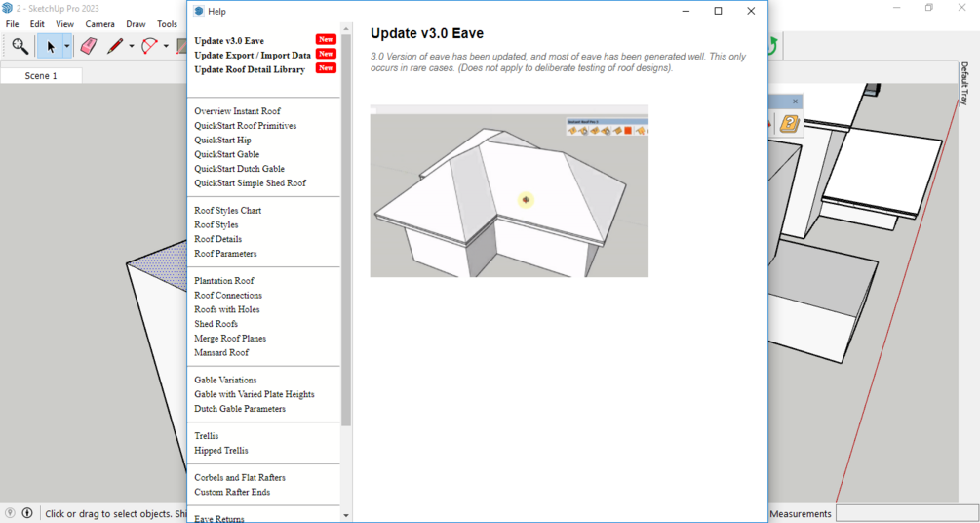
Task: Pick the pink Eraser tool
Action: pyautogui.click(x=89, y=46)
